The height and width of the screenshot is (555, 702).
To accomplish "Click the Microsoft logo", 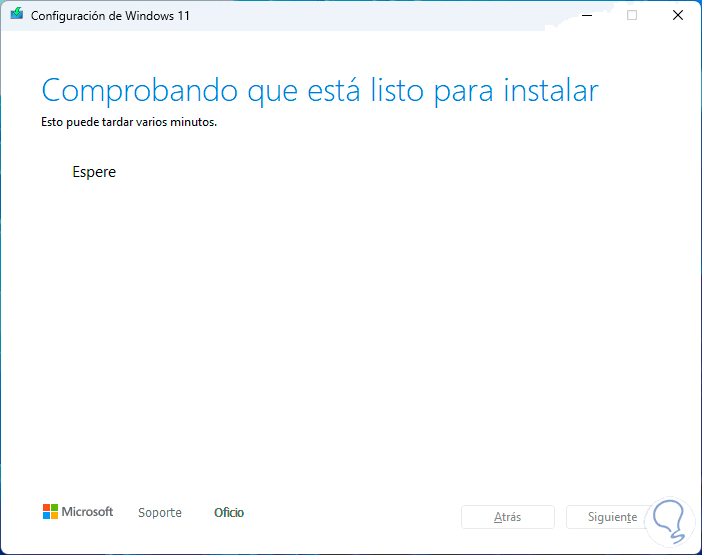I will [78, 512].
